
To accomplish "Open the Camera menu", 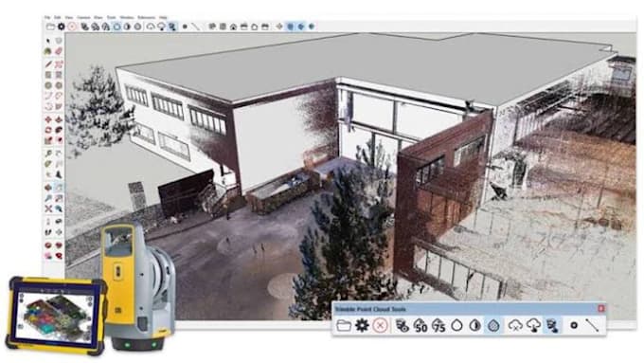I will point(83,18).
